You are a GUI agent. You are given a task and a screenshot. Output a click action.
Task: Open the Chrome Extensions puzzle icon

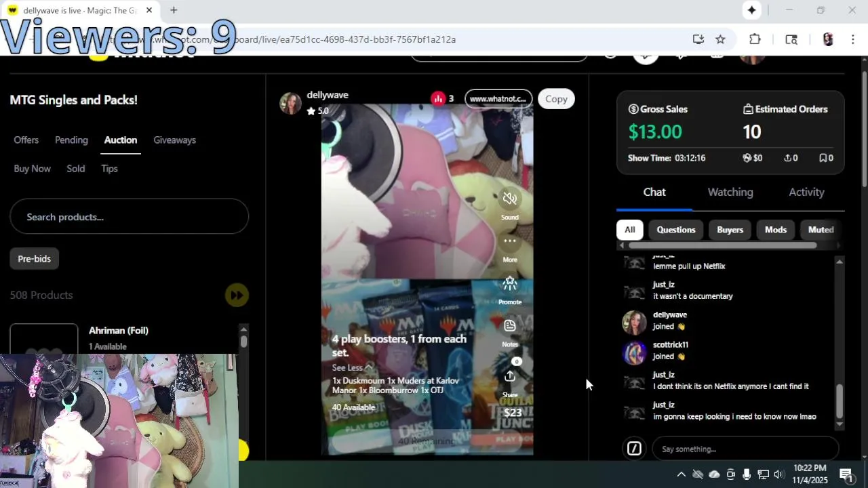[x=755, y=39]
